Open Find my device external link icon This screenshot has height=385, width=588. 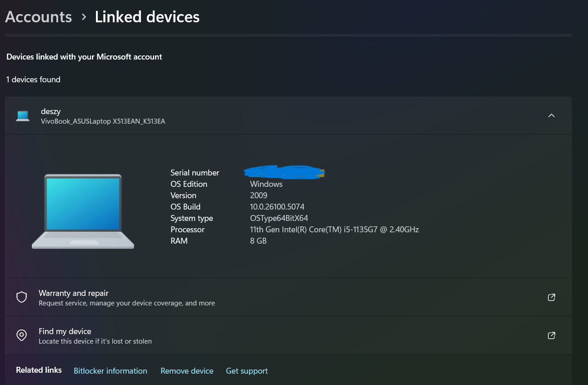551,335
